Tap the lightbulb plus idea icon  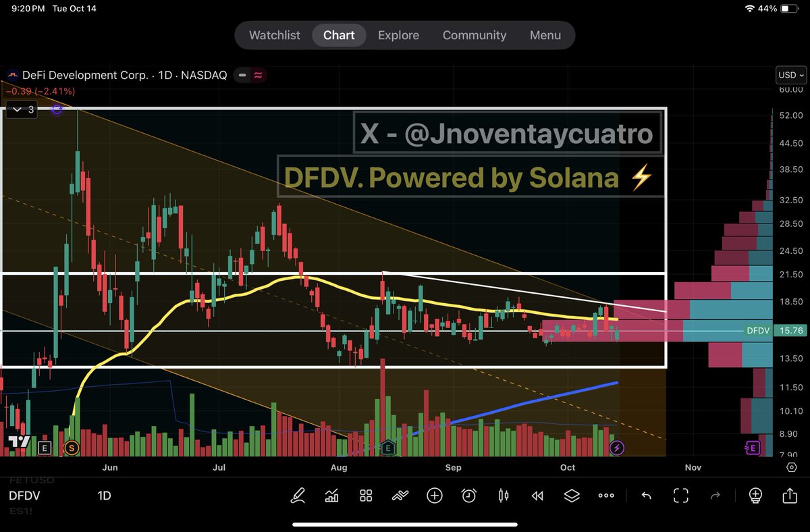[x=755, y=496]
